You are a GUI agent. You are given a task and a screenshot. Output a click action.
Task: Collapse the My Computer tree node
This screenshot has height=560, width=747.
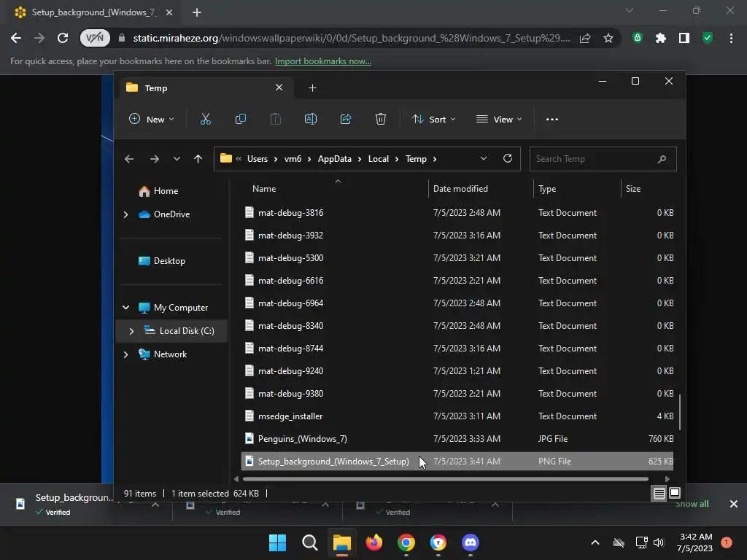click(x=125, y=308)
